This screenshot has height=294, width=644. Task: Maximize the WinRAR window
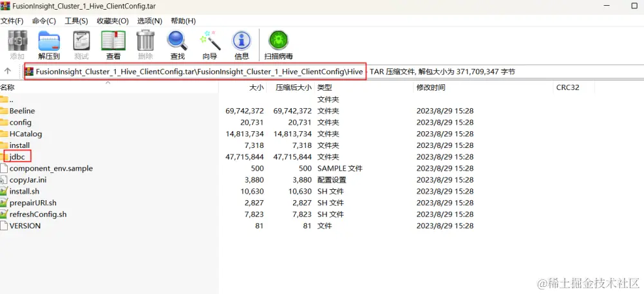point(634,6)
